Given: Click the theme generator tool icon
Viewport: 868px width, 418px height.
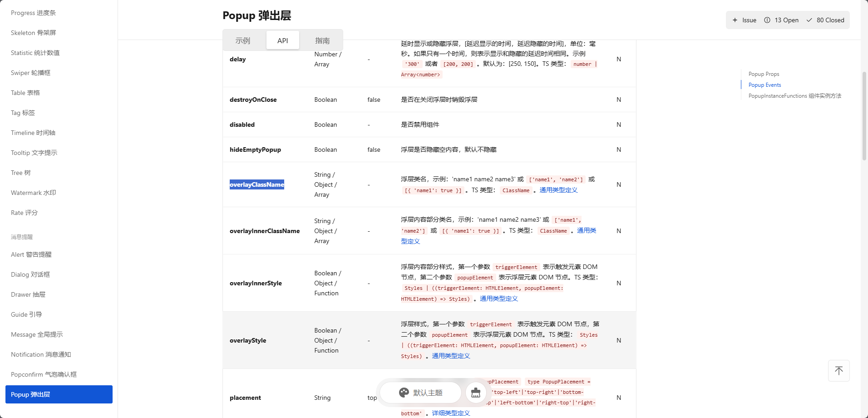Looking at the screenshot, I should (x=476, y=393).
